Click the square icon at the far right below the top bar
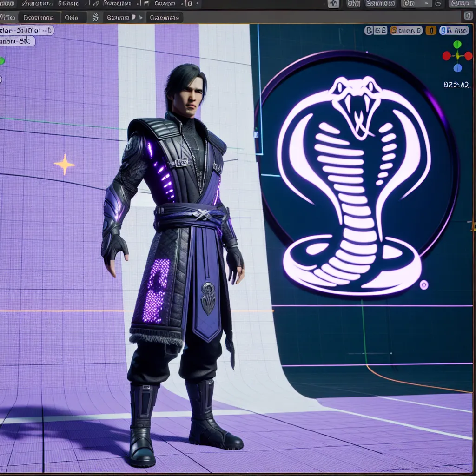This screenshot has width=476, height=476. tap(468, 16)
